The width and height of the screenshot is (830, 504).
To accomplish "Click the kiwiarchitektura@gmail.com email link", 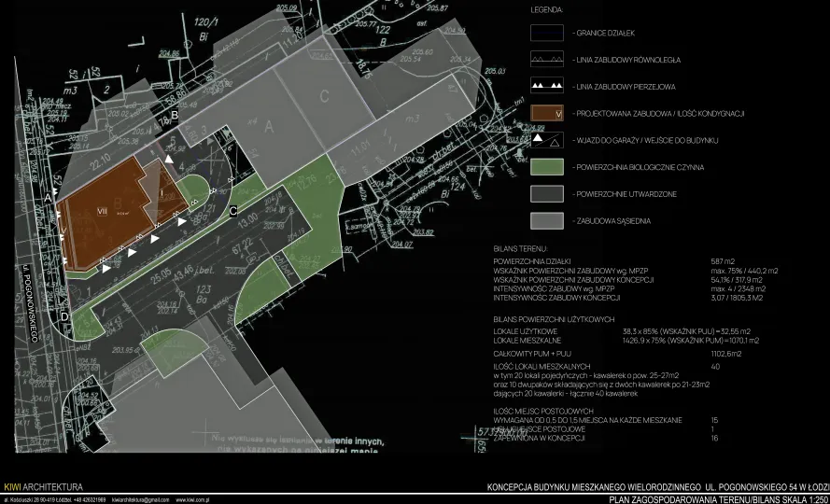I will click(140, 500).
